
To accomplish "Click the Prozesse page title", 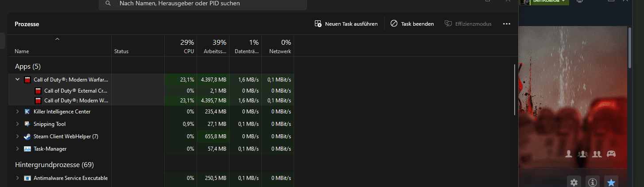I will pyautogui.click(x=27, y=24).
